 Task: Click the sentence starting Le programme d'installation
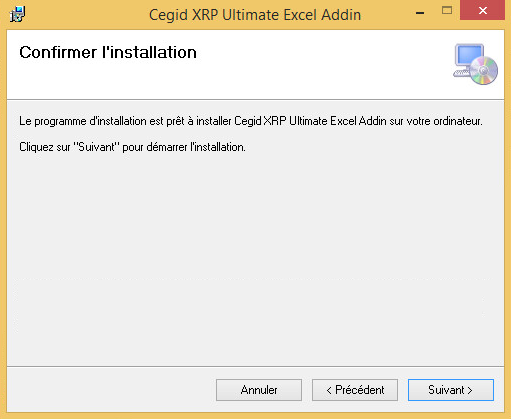click(x=251, y=121)
